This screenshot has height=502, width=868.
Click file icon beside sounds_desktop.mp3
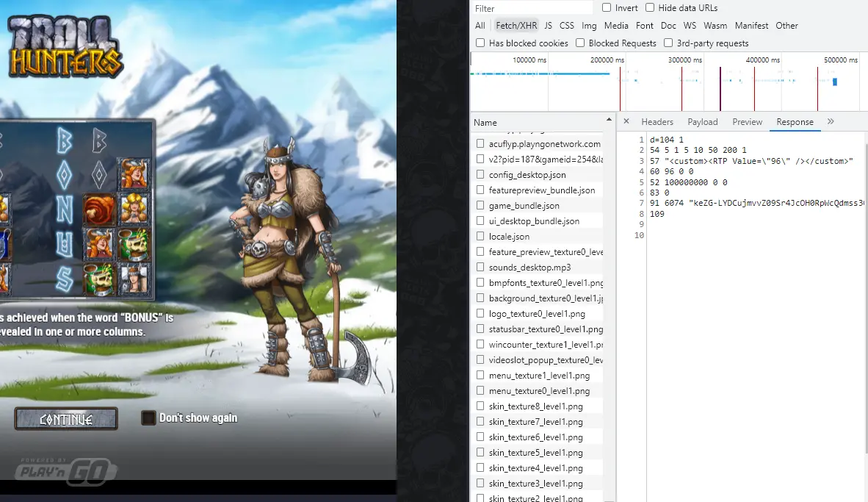[480, 267]
